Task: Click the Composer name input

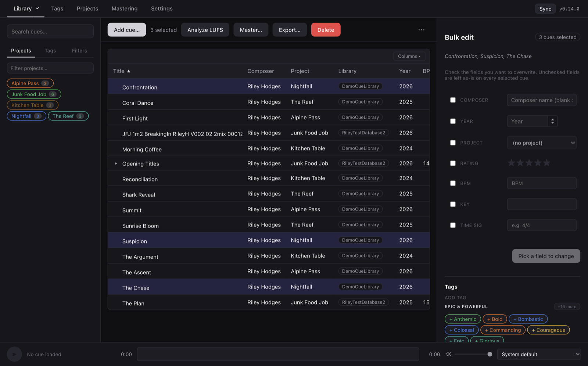Action: click(542, 100)
